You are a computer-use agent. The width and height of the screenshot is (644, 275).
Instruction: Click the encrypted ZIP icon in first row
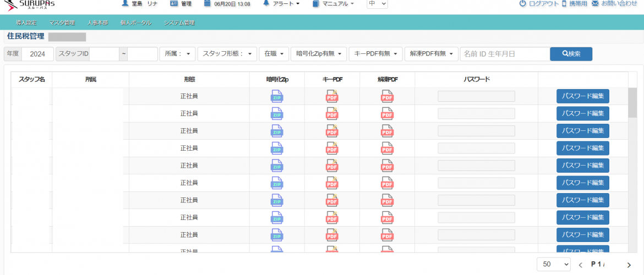277,96
